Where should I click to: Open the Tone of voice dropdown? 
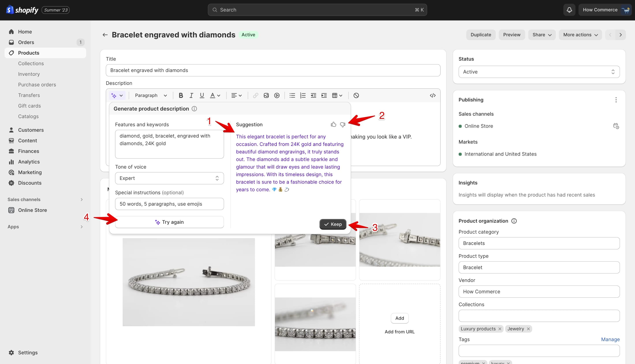tap(169, 178)
